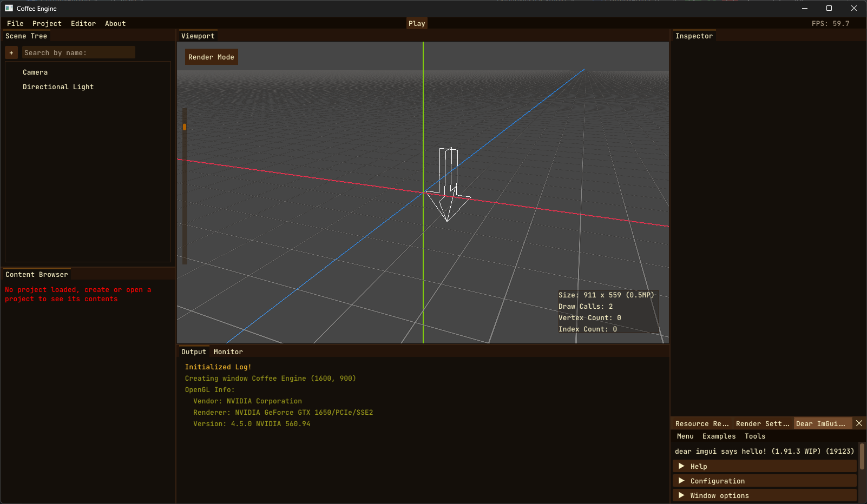The image size is (867, 504).
Task: Open the Render Mode dropdown
Action: 211,57
